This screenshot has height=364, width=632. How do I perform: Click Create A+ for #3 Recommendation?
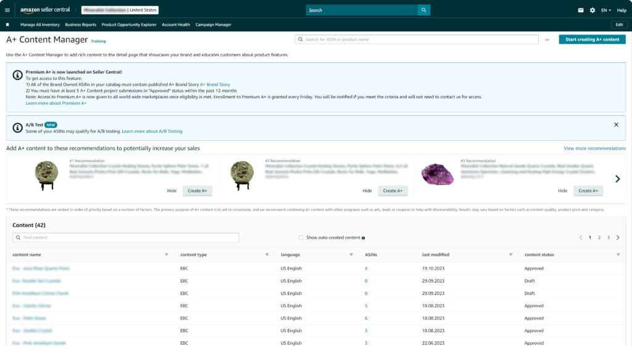[588, 191]
